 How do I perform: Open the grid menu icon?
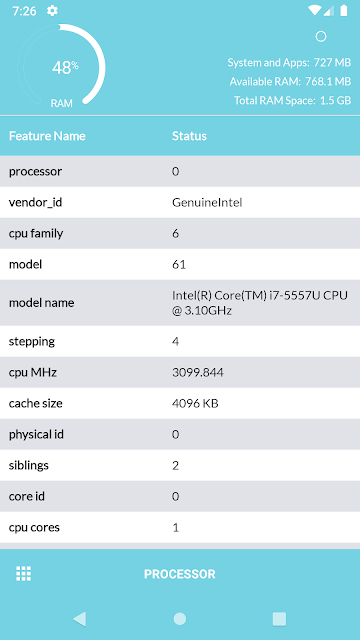[23, 573]
